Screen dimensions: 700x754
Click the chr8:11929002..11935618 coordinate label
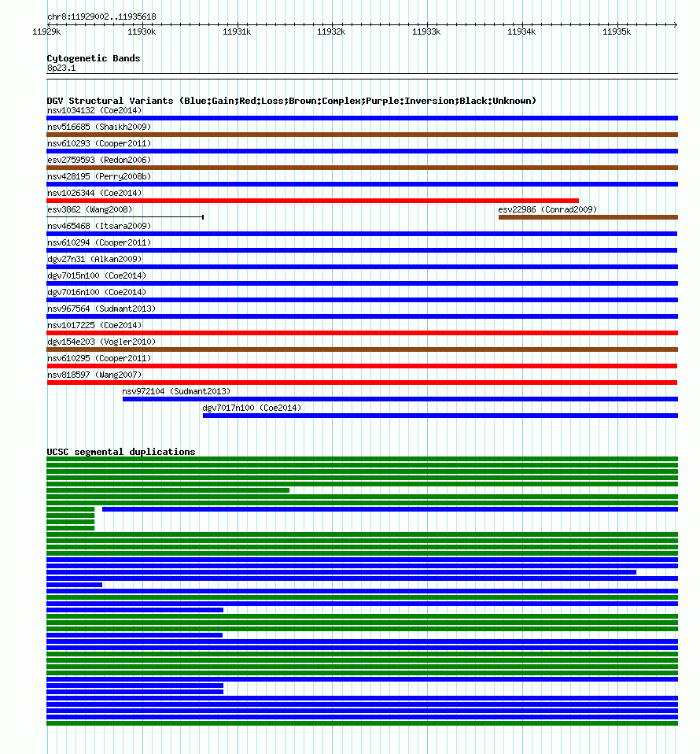point(101,17)
